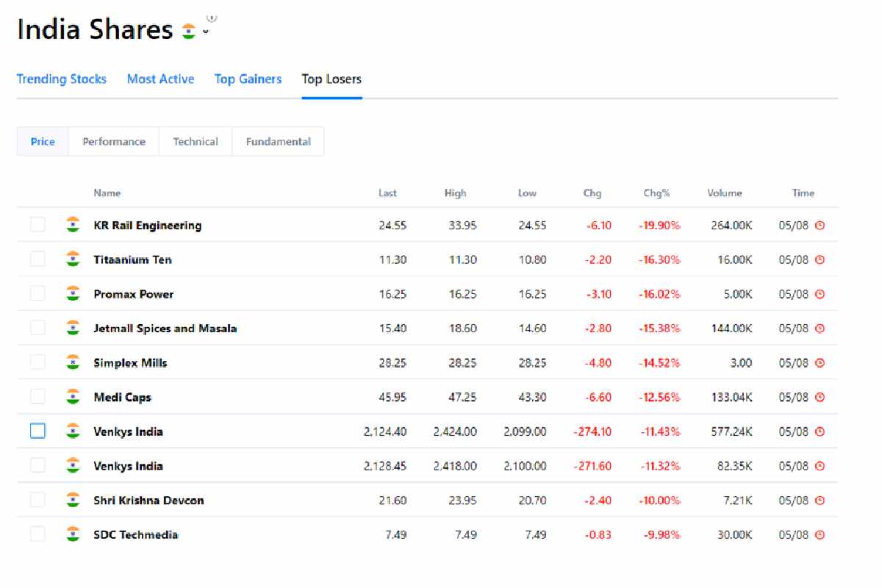Select the Price view tab
Viewport: 882px width, 588px height.
coord(43,142)
